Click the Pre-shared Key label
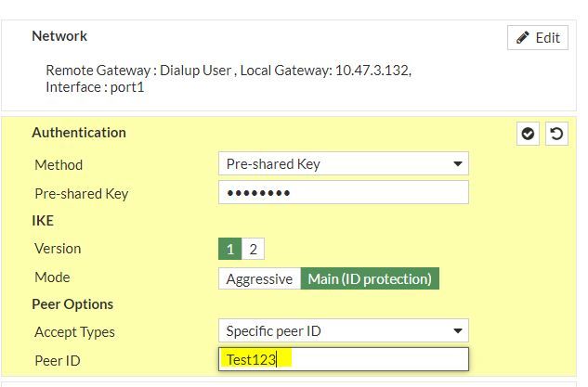The width and height of the screenshot is (588, 387). (x=82, y=194)
